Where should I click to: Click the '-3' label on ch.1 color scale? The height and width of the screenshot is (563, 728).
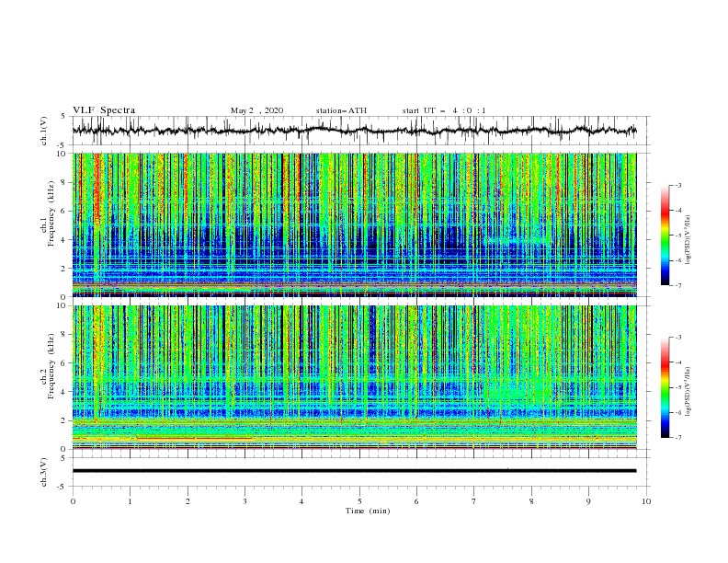pos(677,185)
